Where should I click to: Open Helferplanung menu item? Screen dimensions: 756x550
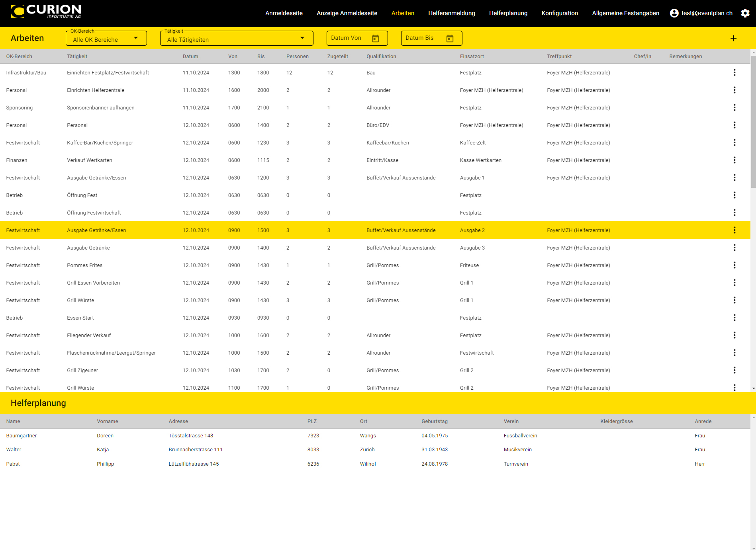tap(508, 13)
